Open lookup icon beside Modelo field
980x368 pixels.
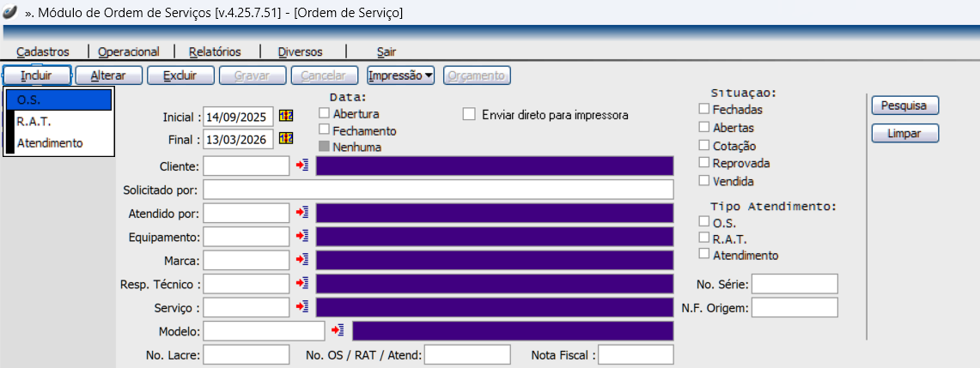click(338, 330)
